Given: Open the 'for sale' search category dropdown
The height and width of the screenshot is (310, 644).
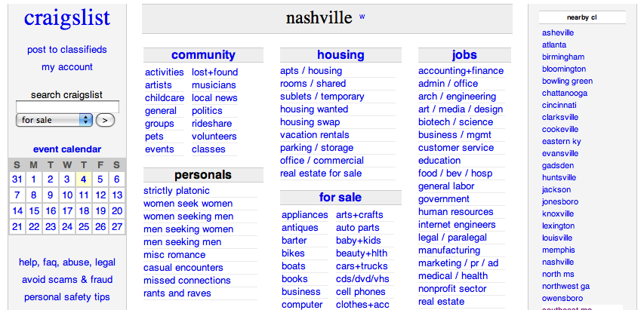Looking at the screenshot, I should (54, 120).
